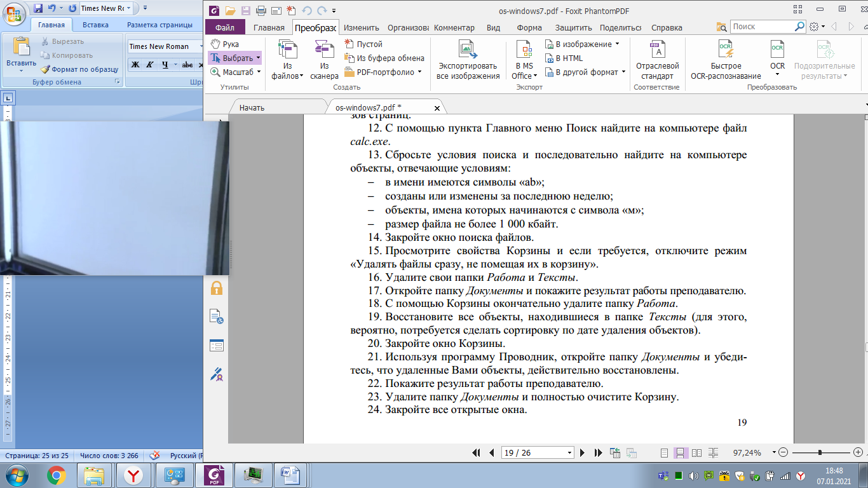Switch to the Форма ribbon tab
This screenshot has width=868, height=488.
pos(529,27)
